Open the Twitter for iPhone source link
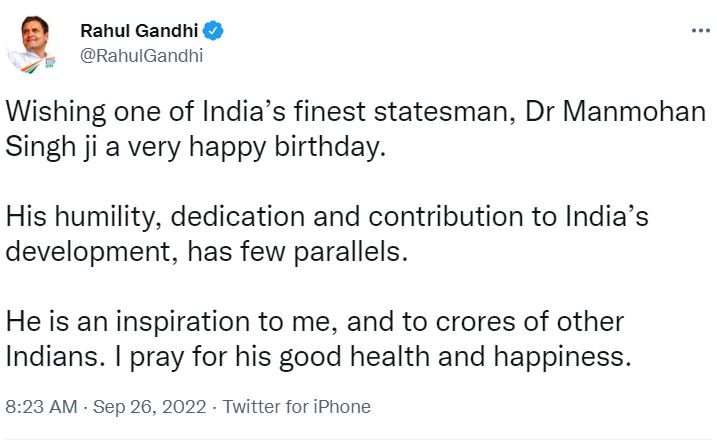 [296, 408]
